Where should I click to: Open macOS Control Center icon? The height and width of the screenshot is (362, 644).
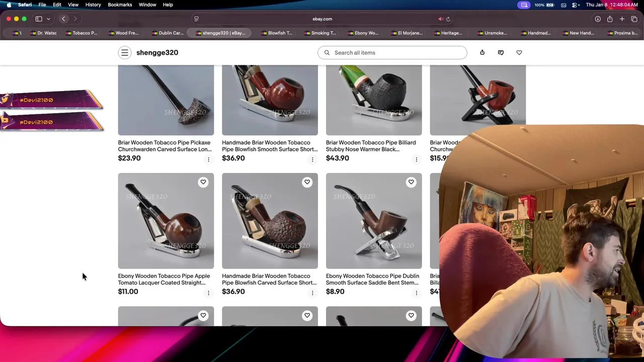(575, 5)
